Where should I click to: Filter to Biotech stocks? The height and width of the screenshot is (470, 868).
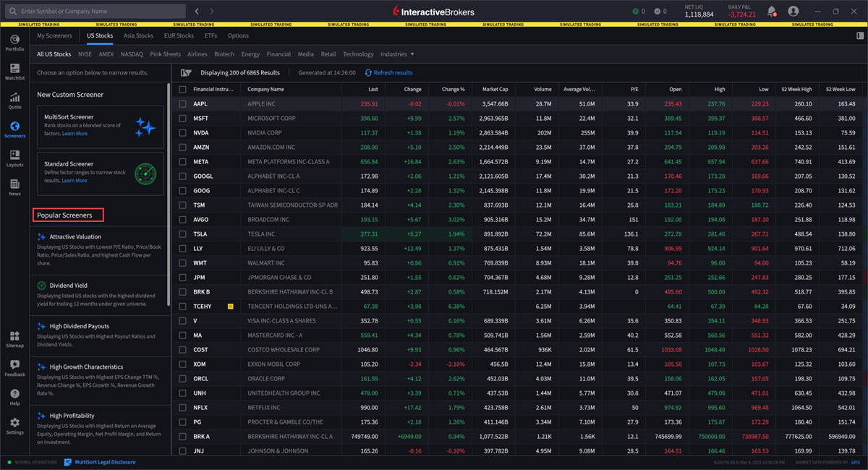(224, 54)
